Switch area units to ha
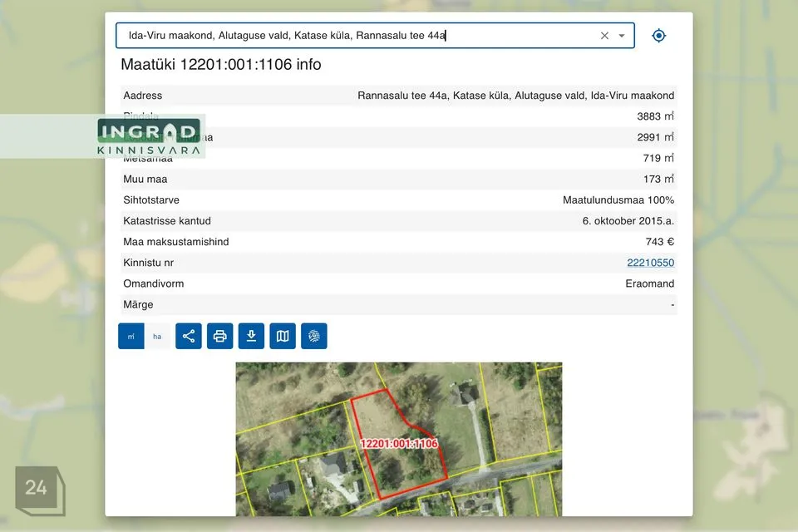 (x=157, y=336)
